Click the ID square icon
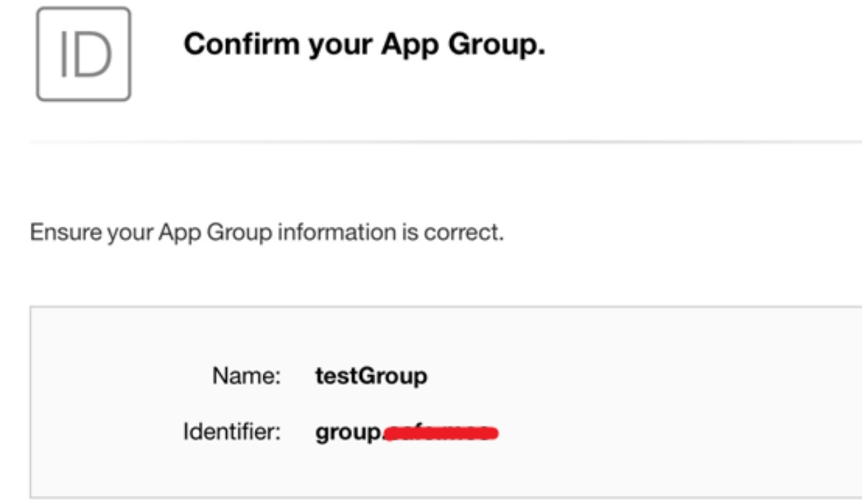 [83, 55]
